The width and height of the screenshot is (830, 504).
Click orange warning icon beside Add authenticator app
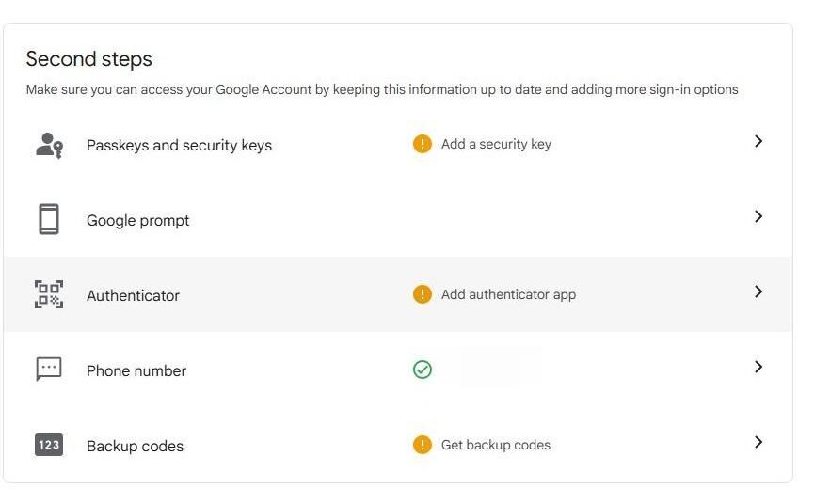(422, 294)
